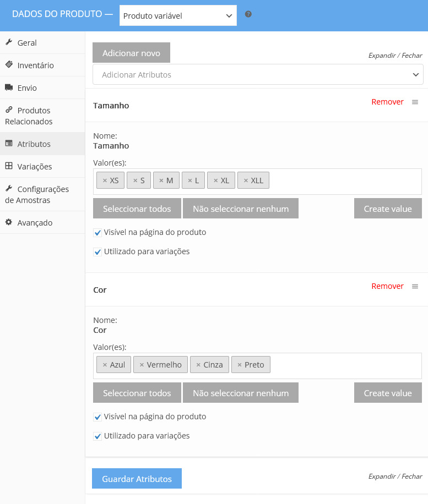
Task: Click the help question mark icon
Action: [248, 14]
